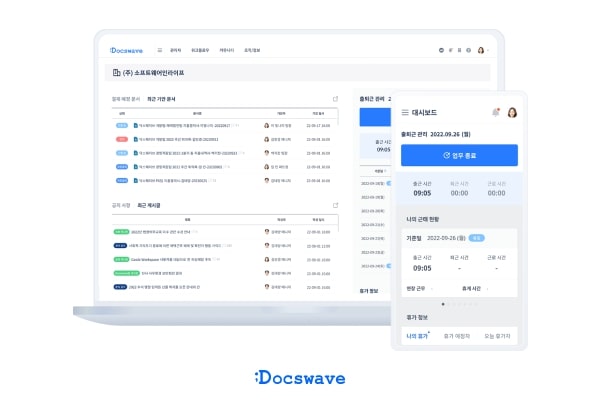Switch to the 최근 기안 문서 tab
This screenshot has width=600, height=400.
click(x=161, y=99)
